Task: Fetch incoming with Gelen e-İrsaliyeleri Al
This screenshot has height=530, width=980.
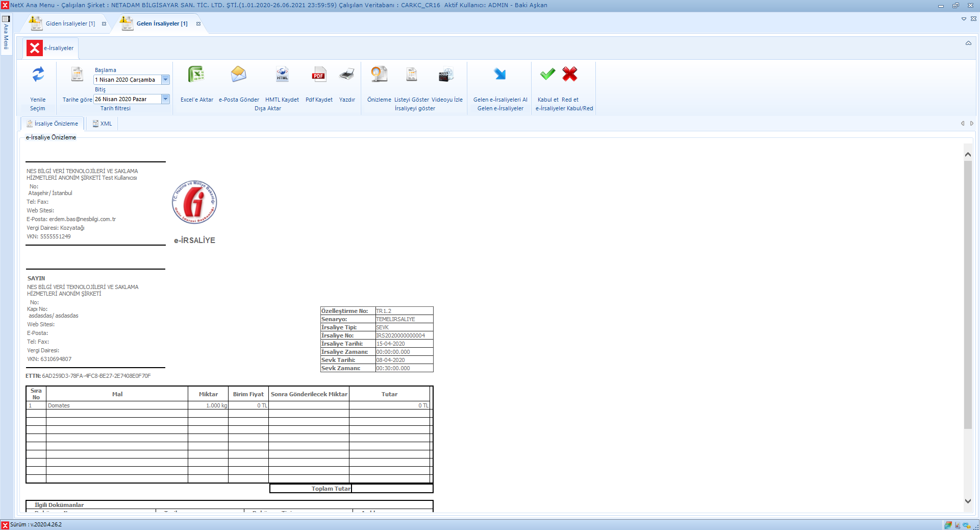Action: 500,75
